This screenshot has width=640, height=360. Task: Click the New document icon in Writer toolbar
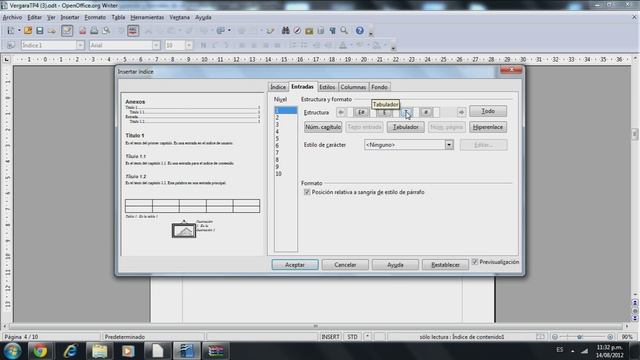(x=11, y=31)
